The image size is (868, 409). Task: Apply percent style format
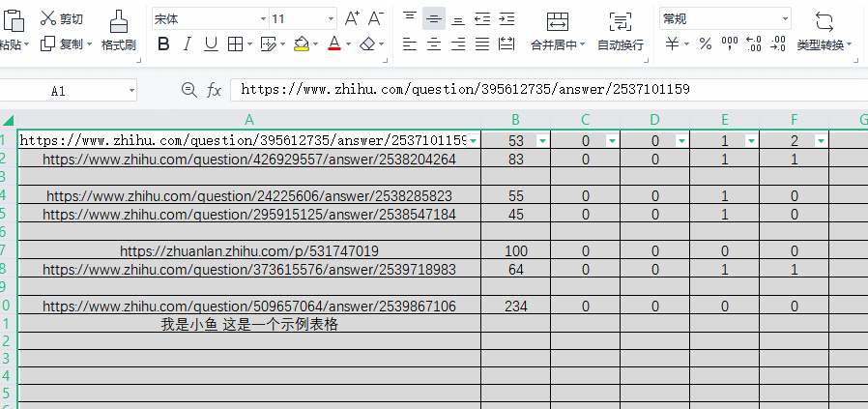coord(706,44)
